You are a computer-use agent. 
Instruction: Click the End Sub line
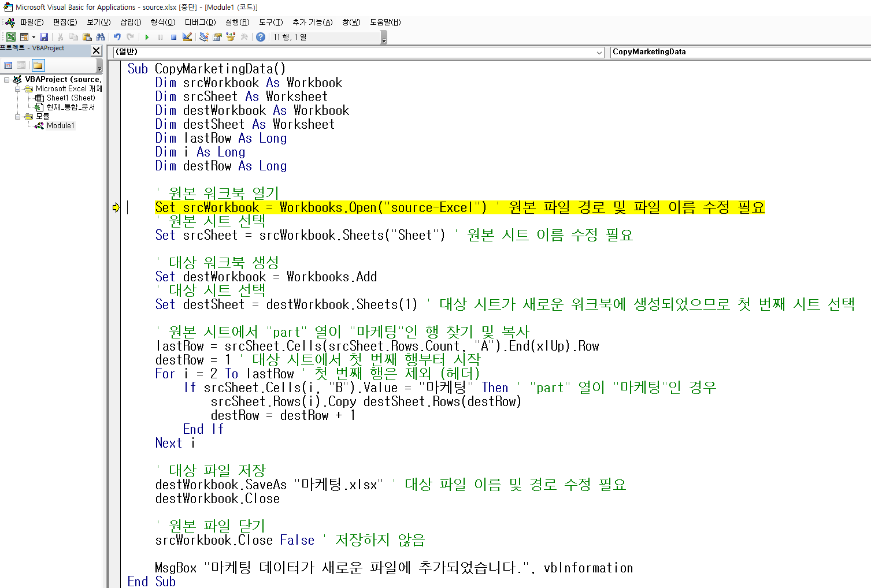coord(151,582)
